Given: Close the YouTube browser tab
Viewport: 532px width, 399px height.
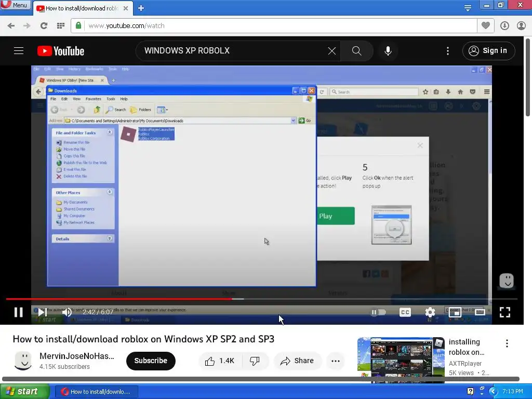Looking at the screenshot, I should click(x=126, y=8).
